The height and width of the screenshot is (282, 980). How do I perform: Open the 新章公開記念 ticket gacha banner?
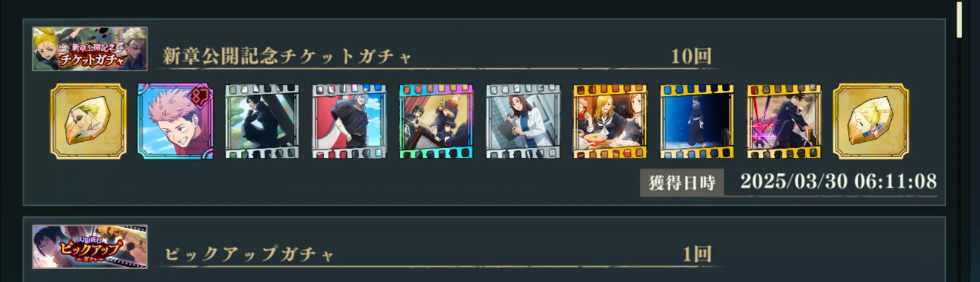(x=90, y=49)
